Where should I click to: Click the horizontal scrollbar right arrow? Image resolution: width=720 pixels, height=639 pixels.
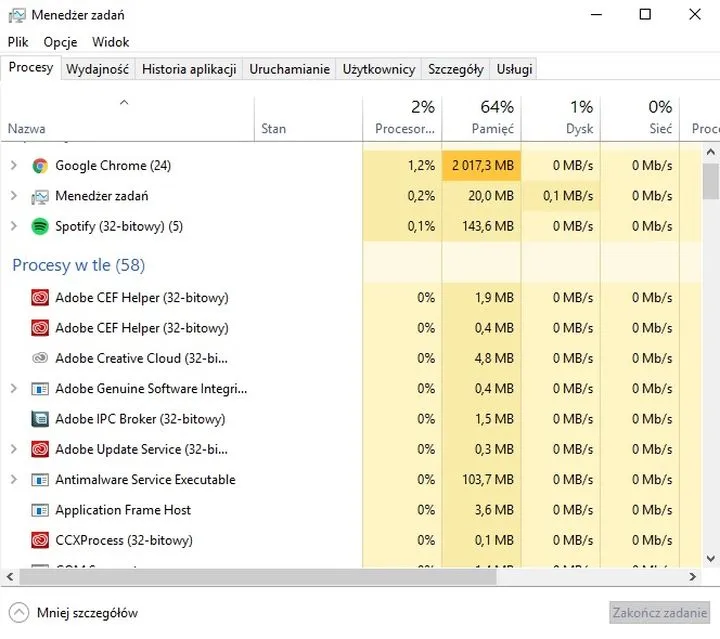click(x=692, y=577)
